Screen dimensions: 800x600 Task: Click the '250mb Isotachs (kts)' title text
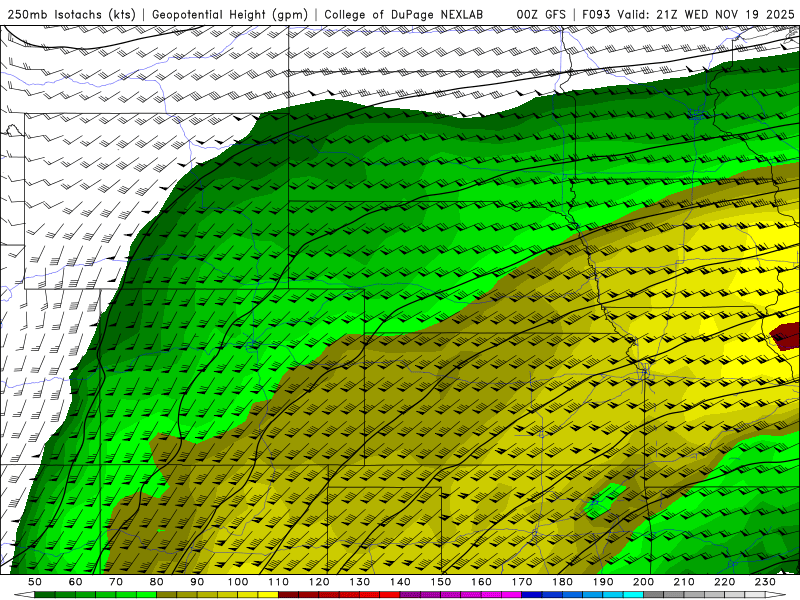tap(71, 14)
